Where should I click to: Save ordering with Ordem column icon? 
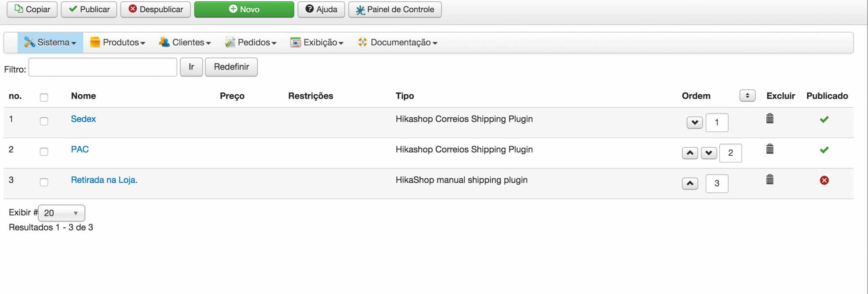747,96
